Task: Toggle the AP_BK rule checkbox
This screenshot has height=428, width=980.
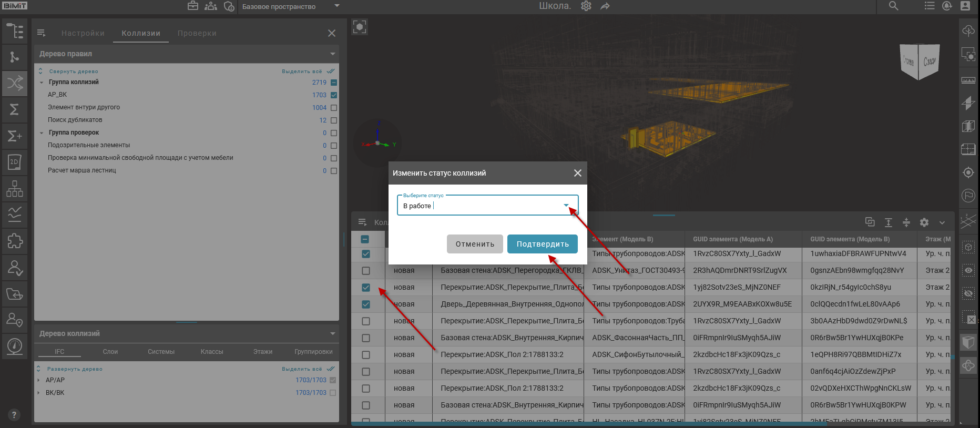Action: (x=334, y=95)
